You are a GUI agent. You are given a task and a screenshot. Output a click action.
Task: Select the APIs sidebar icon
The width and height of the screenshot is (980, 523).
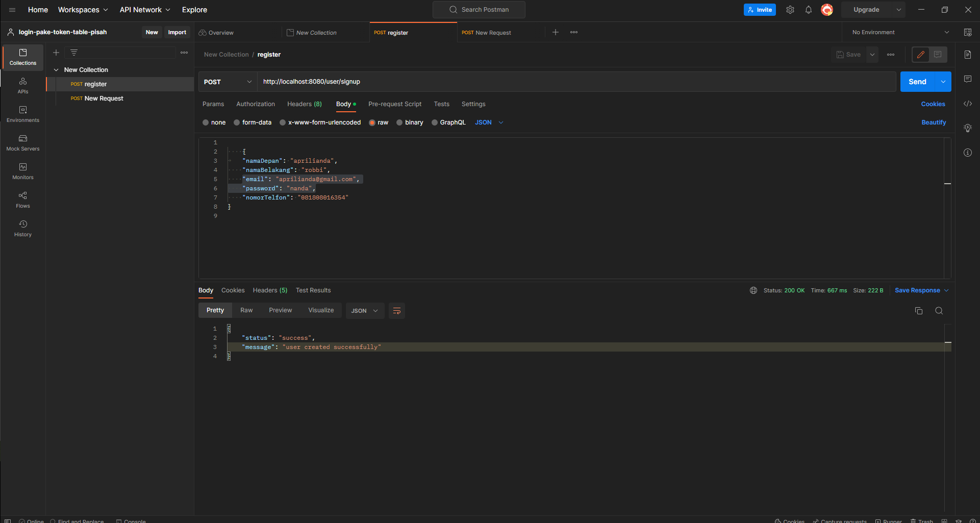pyautogui.click(x=23, y=85)
